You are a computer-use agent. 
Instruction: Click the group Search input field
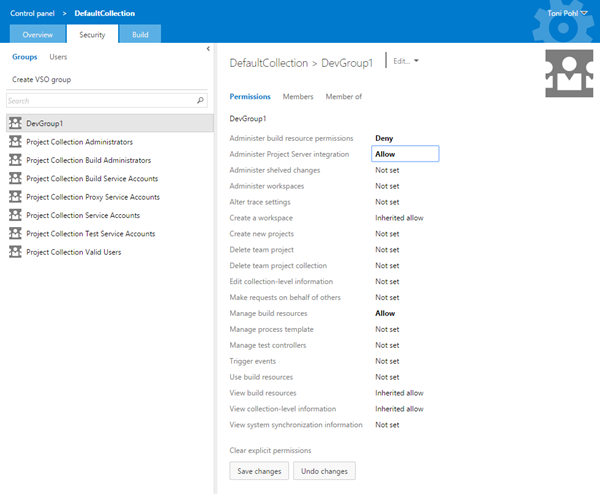(100, 101)
